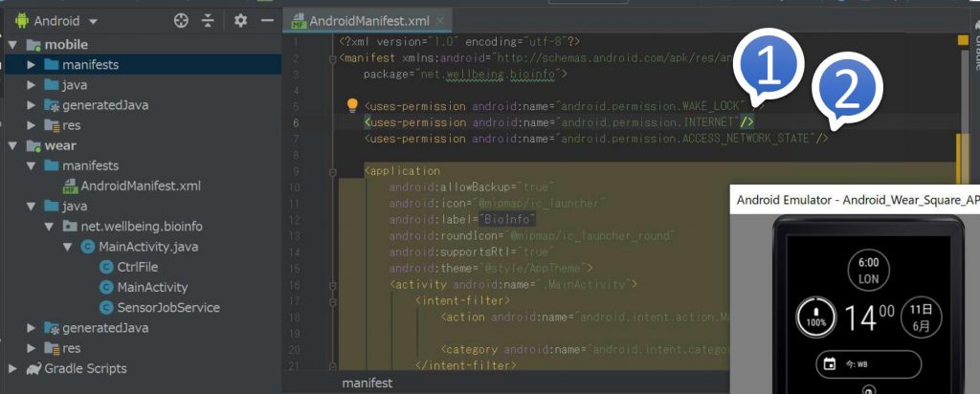Expand the mobile manifests folder
The image size is (980, 394).
coord(31,65)
